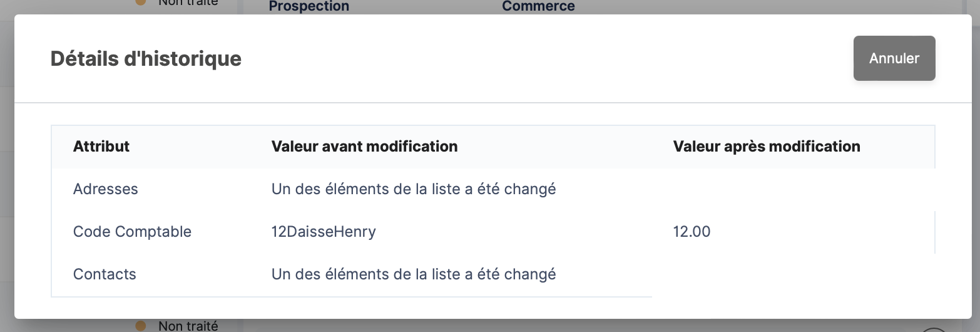Click the Valeur après modification header
Image resolution: width=980 pixels, height=332 pixels.
click(766, 147)
